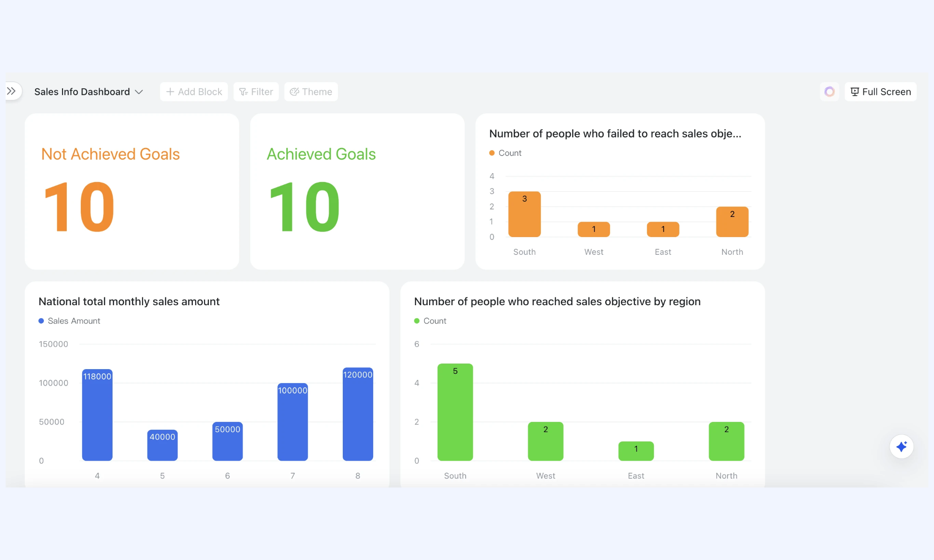This screenshot has width=934, height=560.
Task: Click the orange South bar with 3
Action: (x=524, y=214)
